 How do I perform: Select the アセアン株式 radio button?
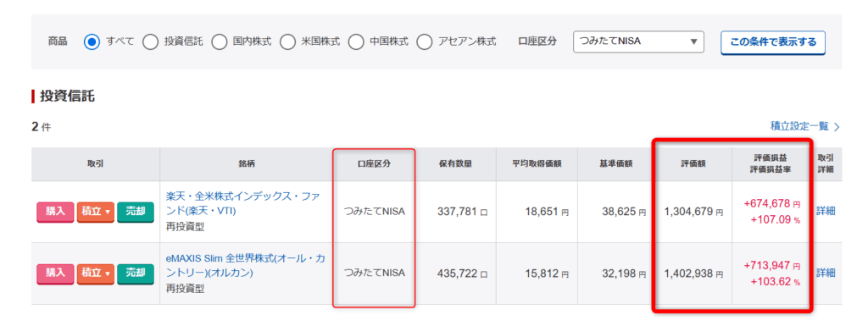point(425,42)
